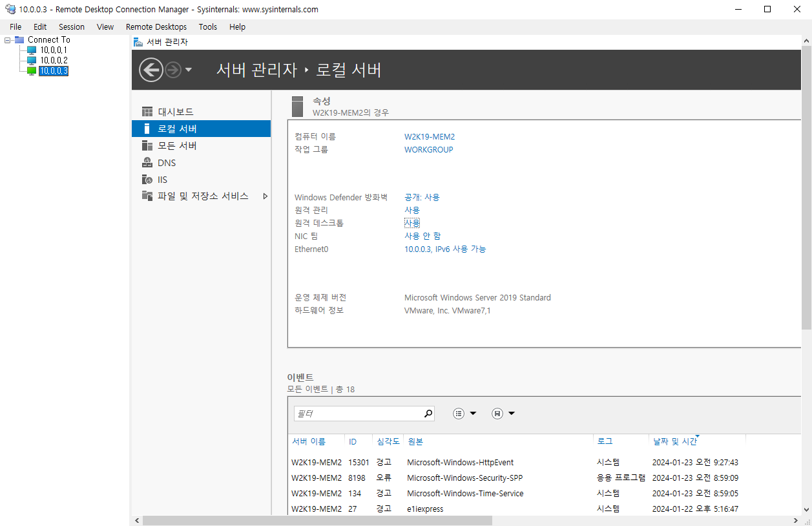This screenshot has width=812, height=526.
Task: Open the Session menu
Action: point(72,26)
